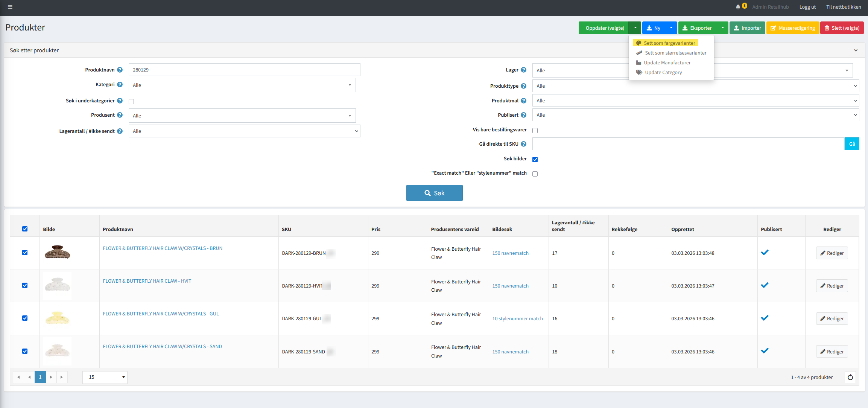Viewport: 868px width, 408px height.
Task: Open FLOWER & BUTTERFLY HAIR CLAW - HVIT link
Action: pyautogui.click(x=147, y=281)
